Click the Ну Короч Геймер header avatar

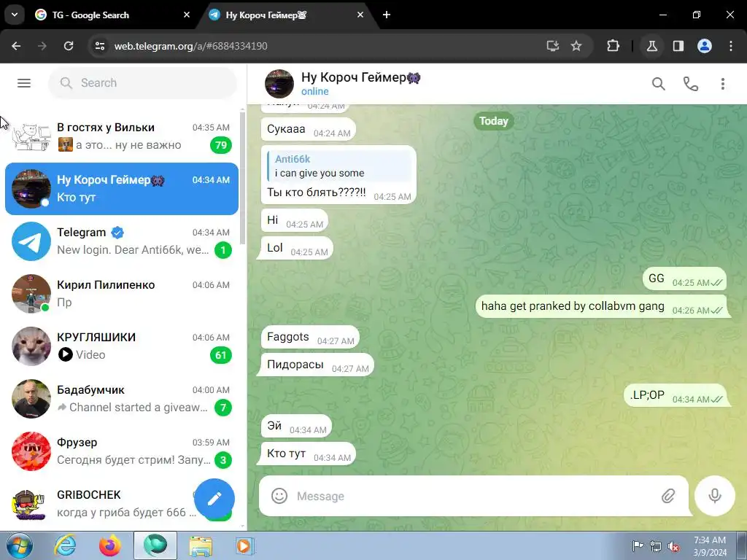(279, 84)
